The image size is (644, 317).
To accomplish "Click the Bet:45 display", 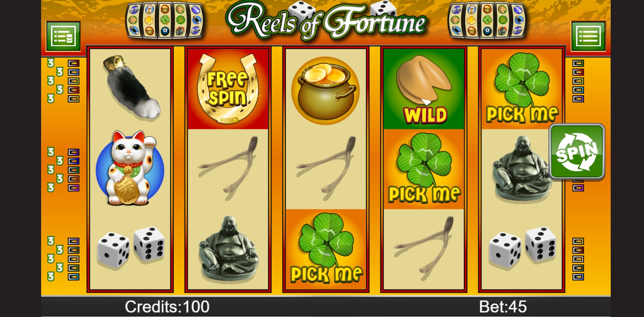I will (x=503, y=306).
